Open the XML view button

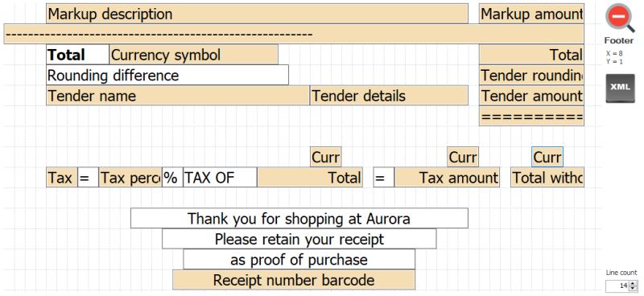click(x=620, y=88)
